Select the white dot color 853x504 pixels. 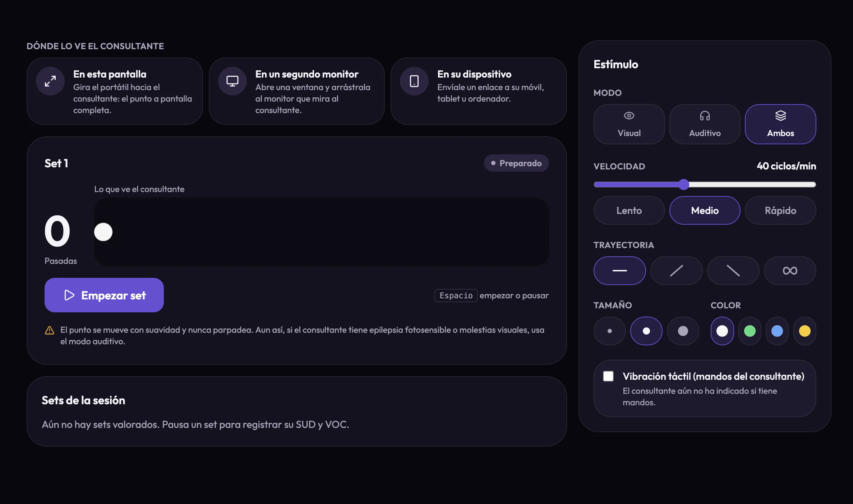[x=722, y=331]
